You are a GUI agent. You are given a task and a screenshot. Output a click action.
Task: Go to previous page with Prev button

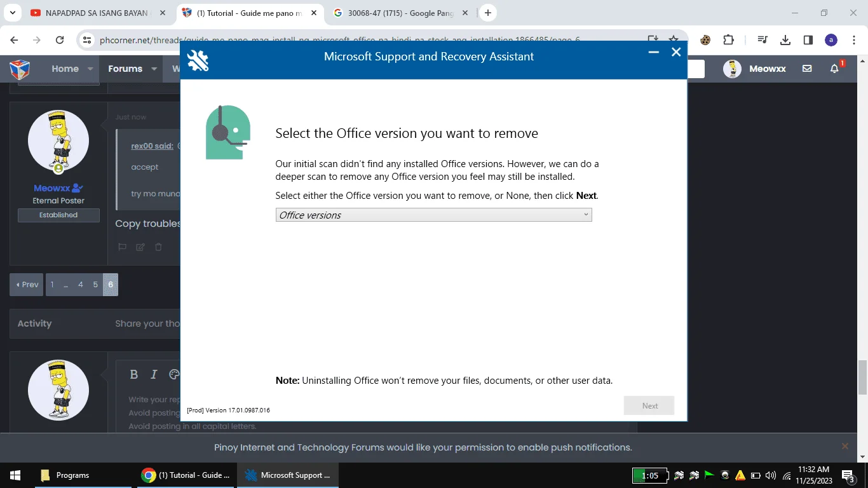coord(26,285)
